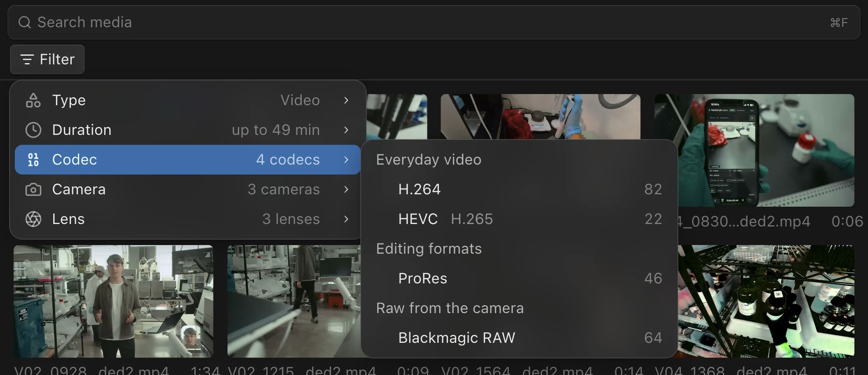
Task: Click the binary digits icon beside Codec
Action: (x=33, y=160)
